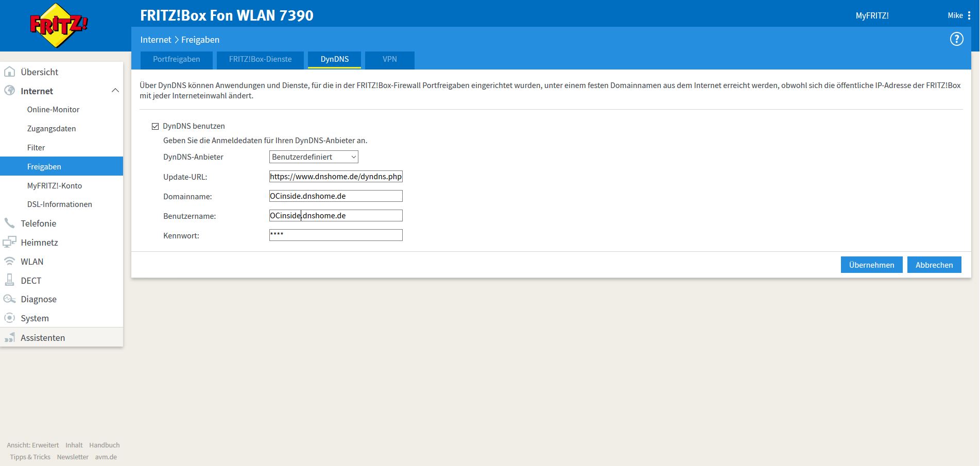Click the Telefonie phone icon

coord(9,223)
